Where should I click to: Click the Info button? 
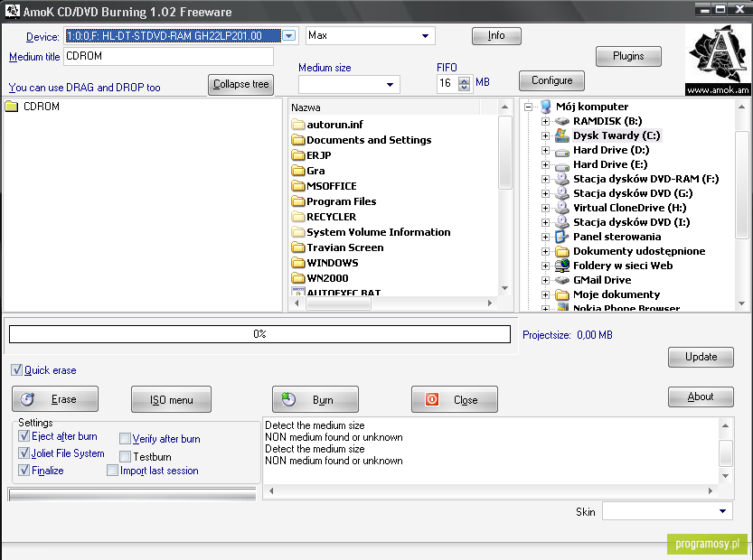pos(496,36)
